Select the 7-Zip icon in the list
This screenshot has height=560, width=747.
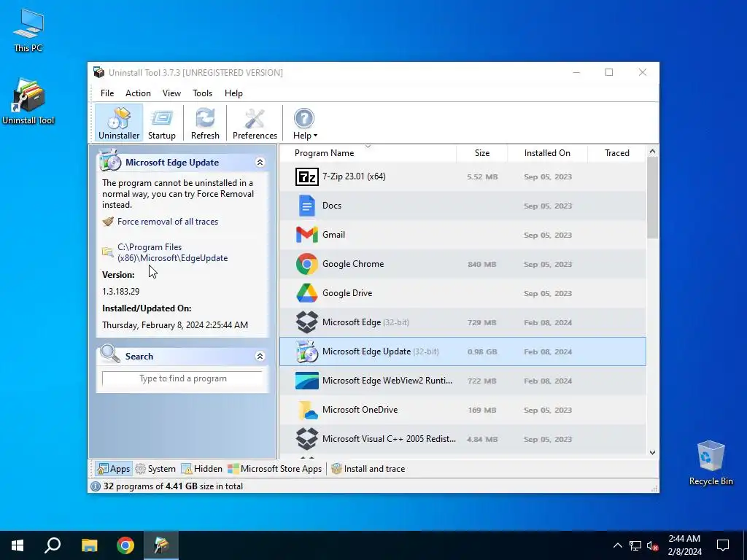(307, 176)
